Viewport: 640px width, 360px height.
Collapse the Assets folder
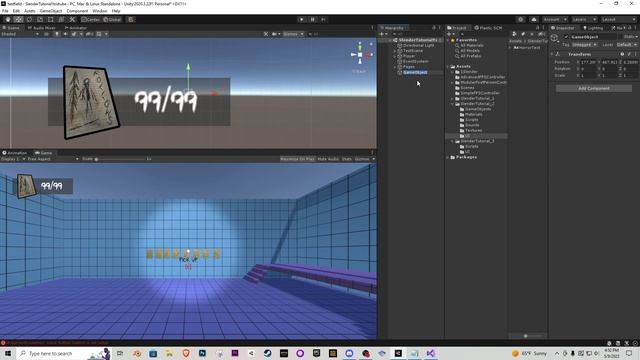pos(448,67)
